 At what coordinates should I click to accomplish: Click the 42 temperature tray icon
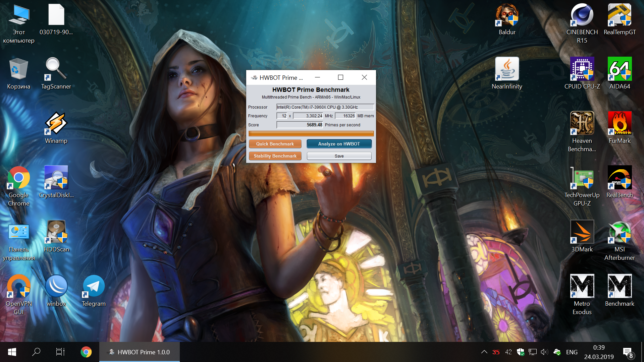(x=508, y=352)
